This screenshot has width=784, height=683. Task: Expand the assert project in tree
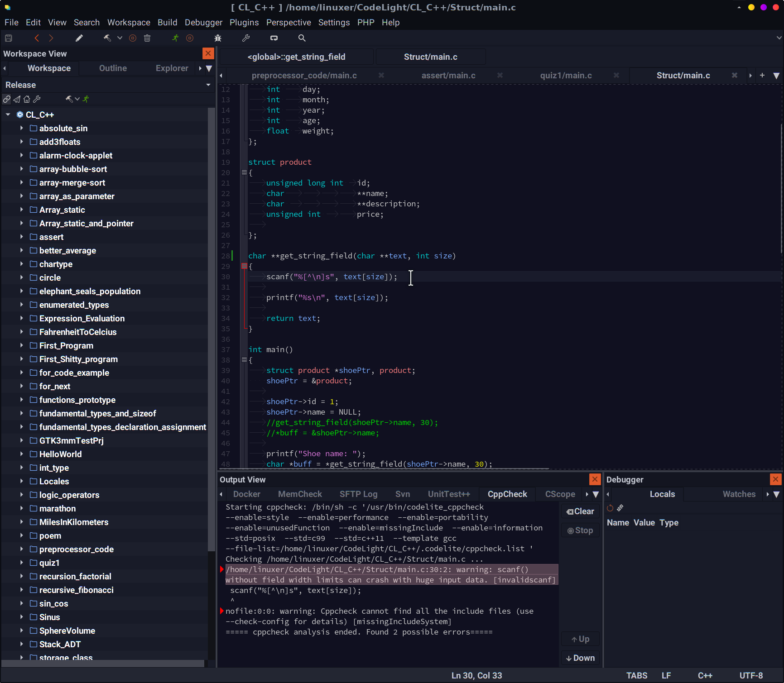click(x=22, y=237)
